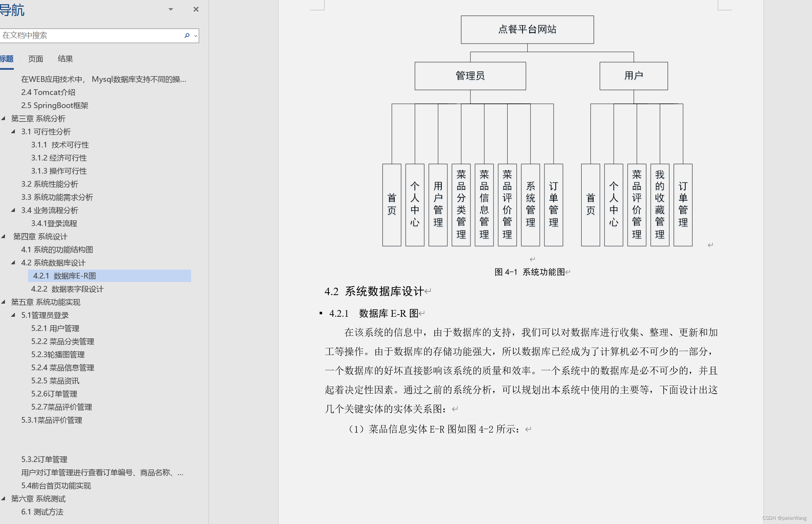Select the 我的收藏管理 box in the diagram

[660, 205]
